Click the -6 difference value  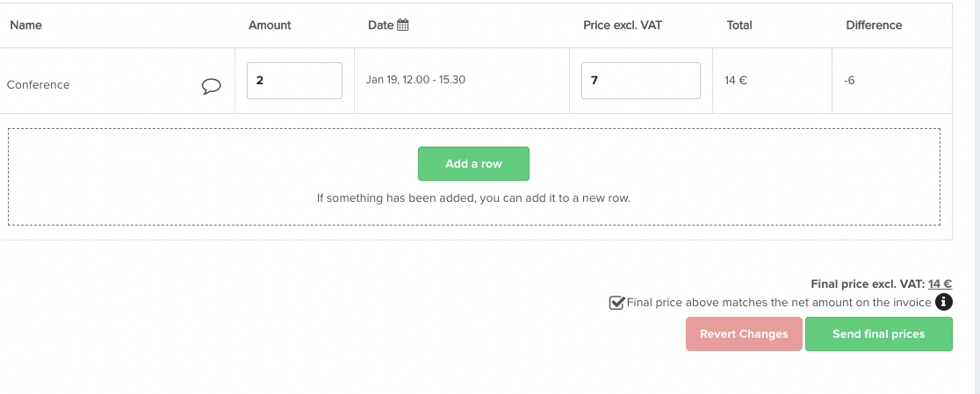pyautogui.click(x=849, y=81)
